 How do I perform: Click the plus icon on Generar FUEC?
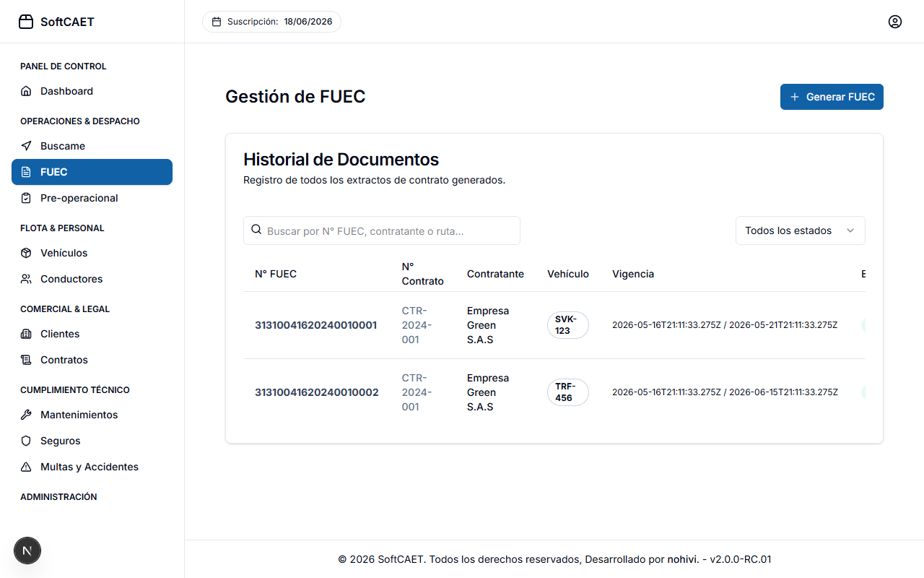pyautogui.click(x=795, y=97)
